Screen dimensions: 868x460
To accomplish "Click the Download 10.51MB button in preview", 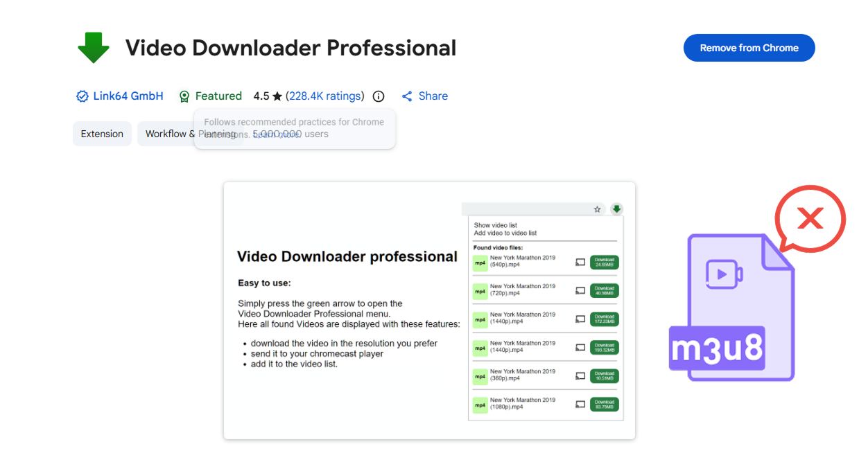I will pyautogui.click(x=605, y=376).
